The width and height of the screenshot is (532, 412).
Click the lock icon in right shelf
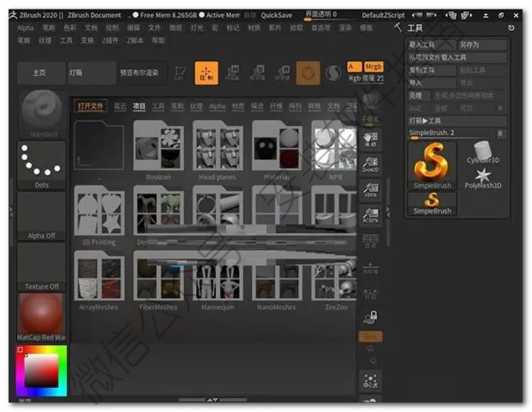click(370, 317)
